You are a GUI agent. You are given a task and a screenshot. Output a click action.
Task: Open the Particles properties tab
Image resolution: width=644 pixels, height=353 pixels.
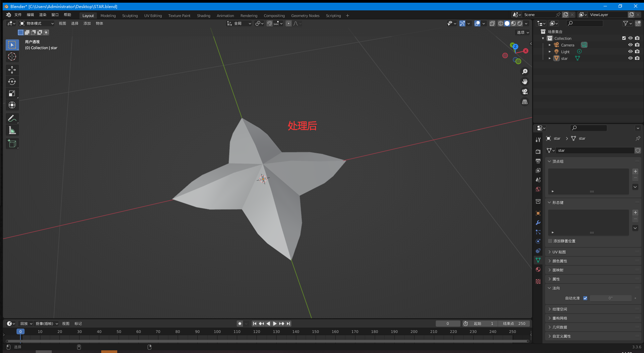point(538,232)
